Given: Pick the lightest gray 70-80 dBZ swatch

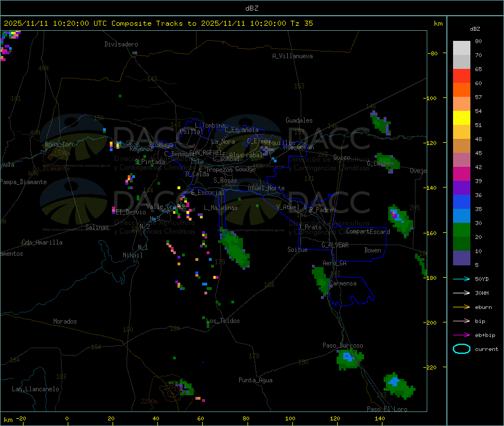Looking at the screenshot, I should (461, 48).
